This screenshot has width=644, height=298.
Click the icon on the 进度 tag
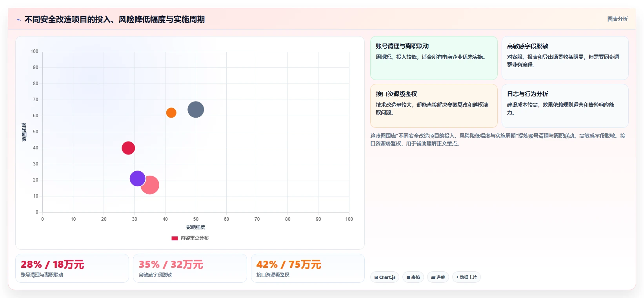(x=433, y=277)
